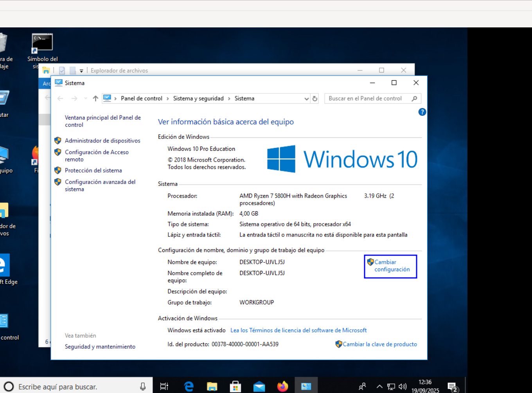Open Mail app from the taskbar
Viewport: 532px width, 393px height.
coord(259,386)
